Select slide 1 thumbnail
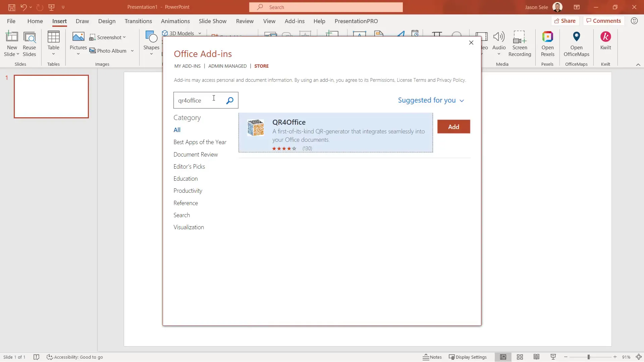The width and height of the screenshot is (644, 362). [x=51, y=97]
